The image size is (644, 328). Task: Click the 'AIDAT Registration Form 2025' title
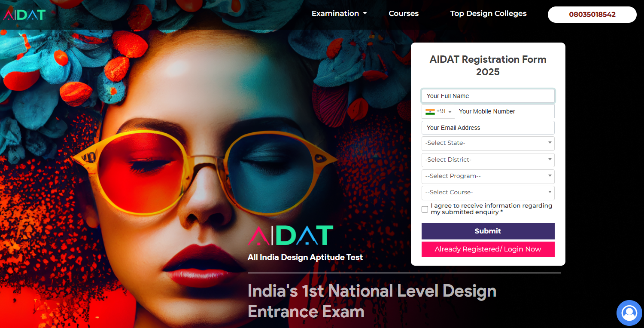coord(488,66)
